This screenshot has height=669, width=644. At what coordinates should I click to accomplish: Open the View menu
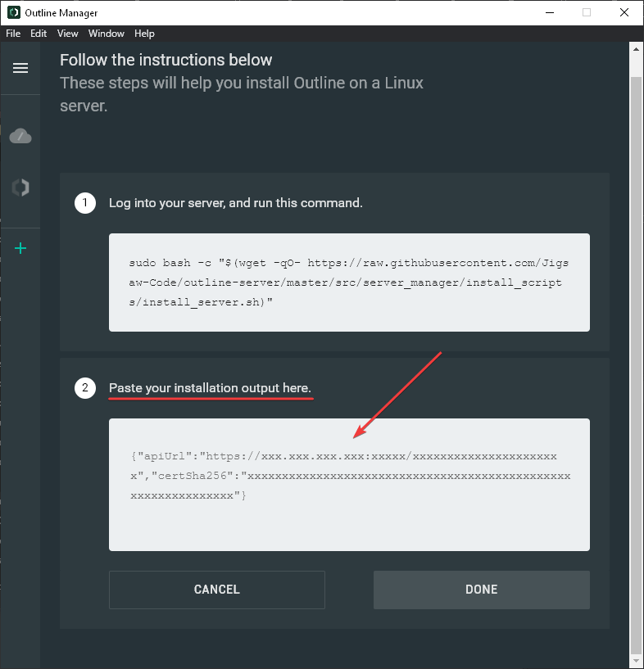tap(67, 34)
